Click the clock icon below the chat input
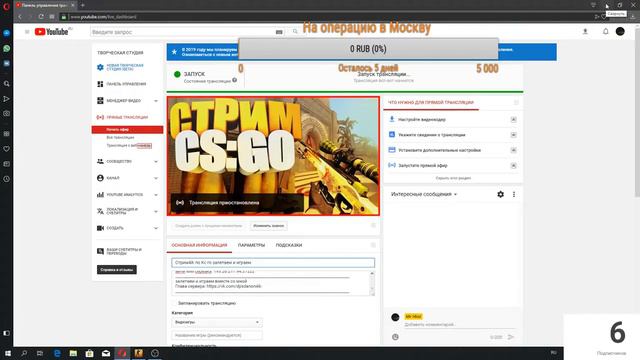This screenshot has height=360, width=640. pos(395,337)
